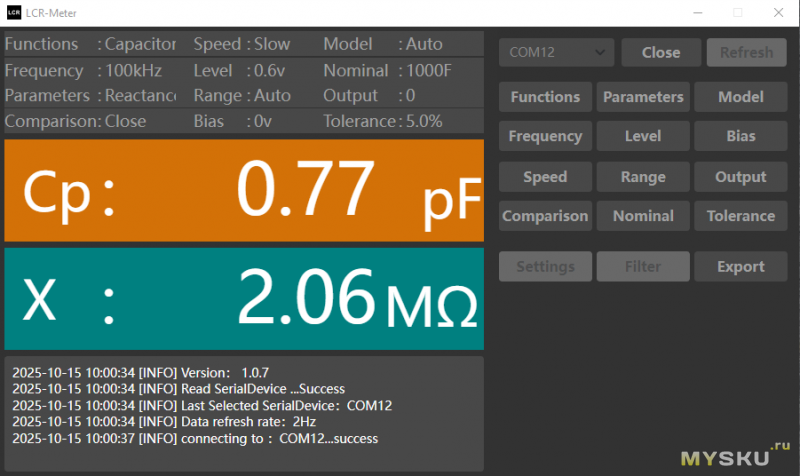This screenshot has height=476, width=800.
Task: Open the Bias setting button
Action: 741,136
